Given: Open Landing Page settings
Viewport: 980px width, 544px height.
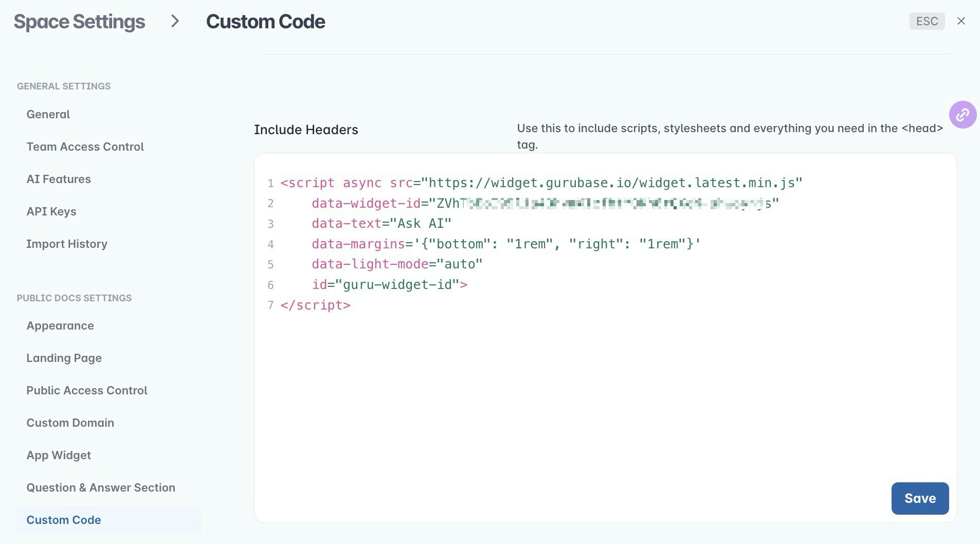Looking at the screenshot, I should [64, 358].
